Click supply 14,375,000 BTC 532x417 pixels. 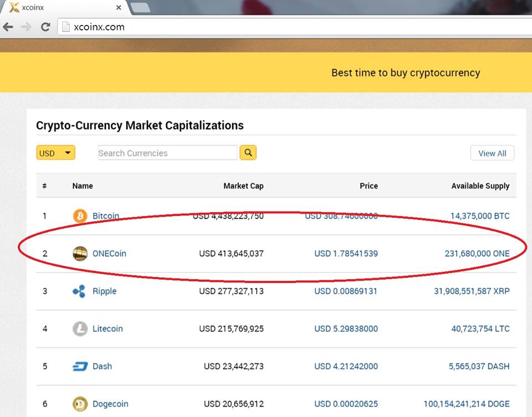480,216
